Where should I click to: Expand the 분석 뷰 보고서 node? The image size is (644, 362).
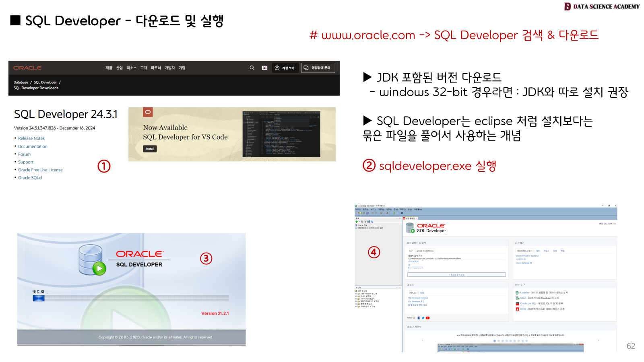pyautogui.click(x=356, y=304)
